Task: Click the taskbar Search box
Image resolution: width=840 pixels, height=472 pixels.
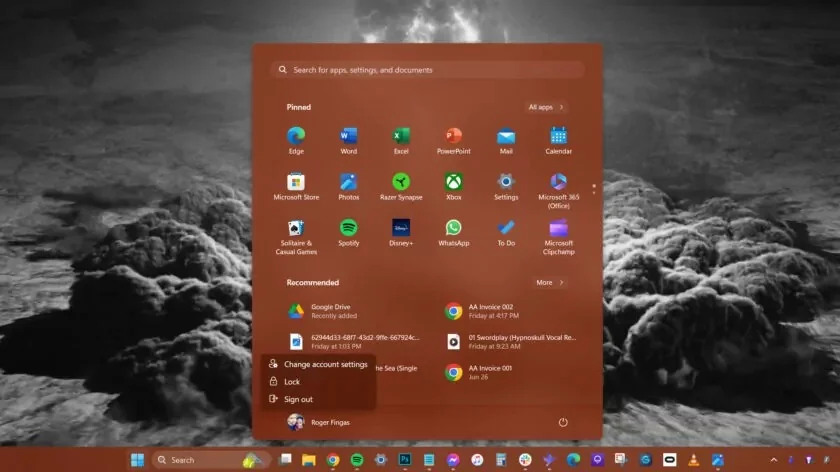Action: [x=209, y=460]
